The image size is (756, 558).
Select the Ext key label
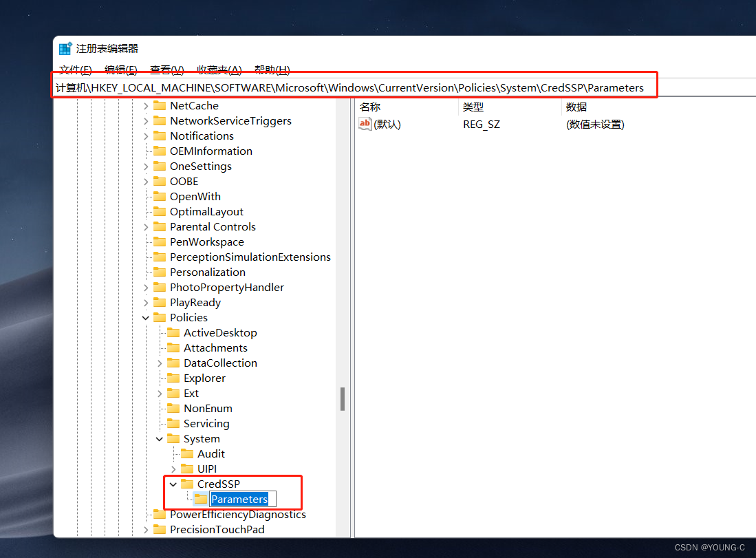pos(191,393)
